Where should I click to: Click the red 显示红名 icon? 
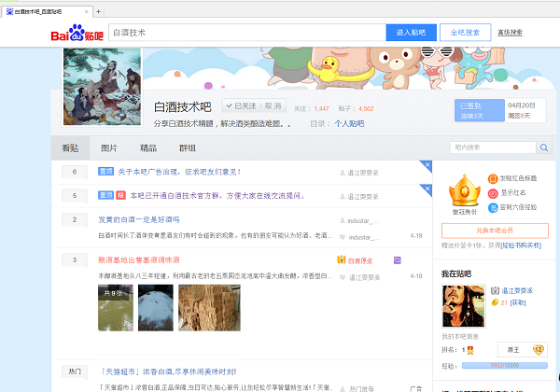coord(493,193)
